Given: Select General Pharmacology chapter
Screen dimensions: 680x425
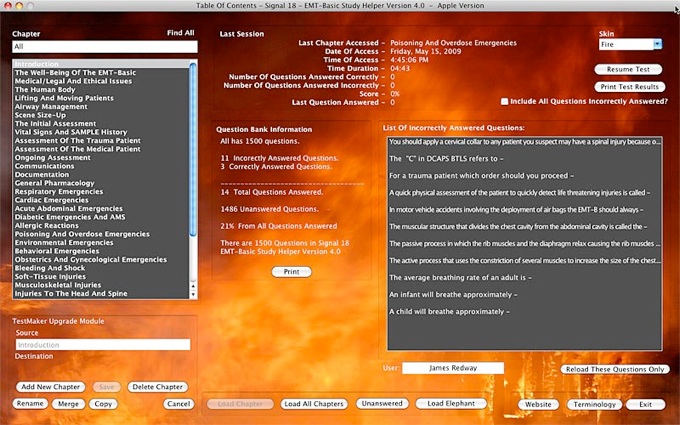Looking at the screenshot, I should [x=101, y=183].
